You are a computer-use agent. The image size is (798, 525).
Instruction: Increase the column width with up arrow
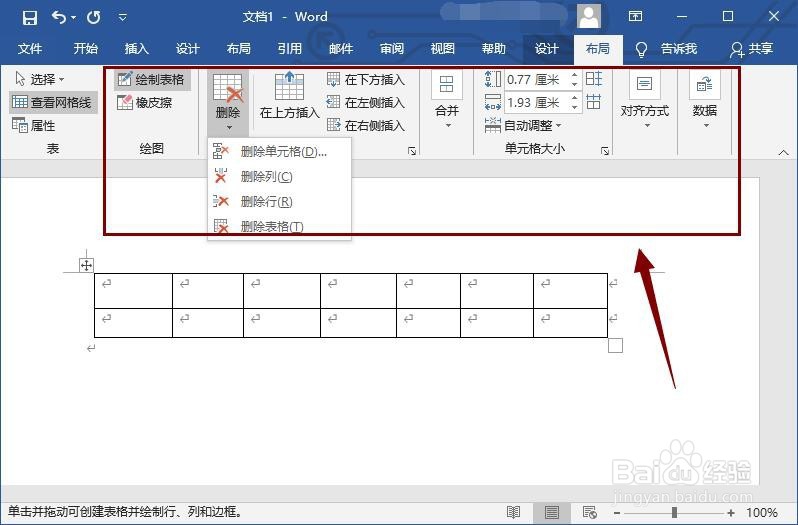coord(575,99)
